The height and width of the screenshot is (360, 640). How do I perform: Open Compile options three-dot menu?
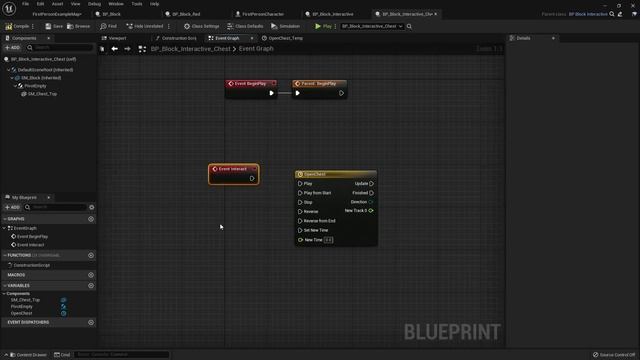pyautogui.click(x=33, y=26)
